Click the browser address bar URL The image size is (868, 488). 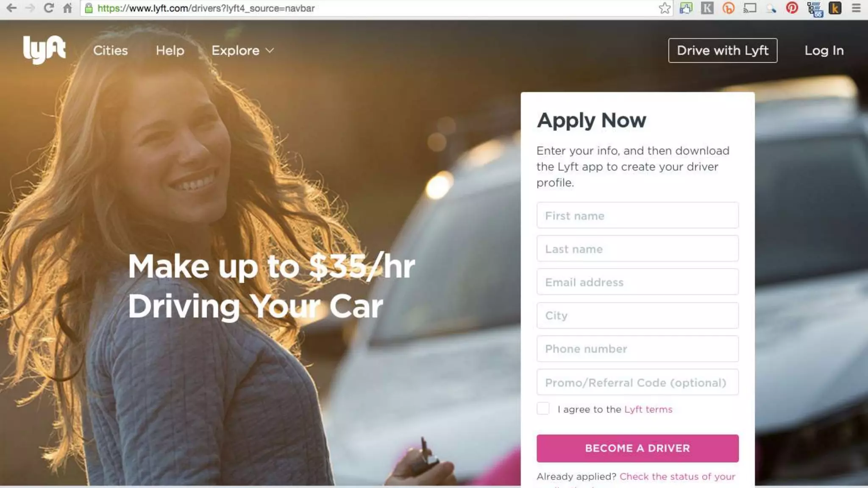206,8
